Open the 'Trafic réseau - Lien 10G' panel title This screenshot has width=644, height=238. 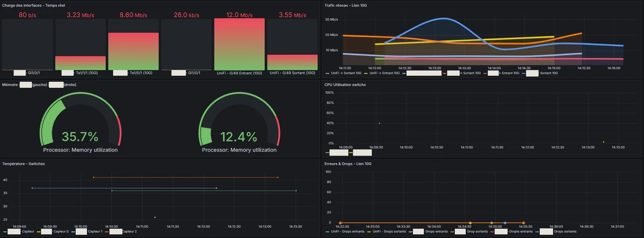[346, 5]
